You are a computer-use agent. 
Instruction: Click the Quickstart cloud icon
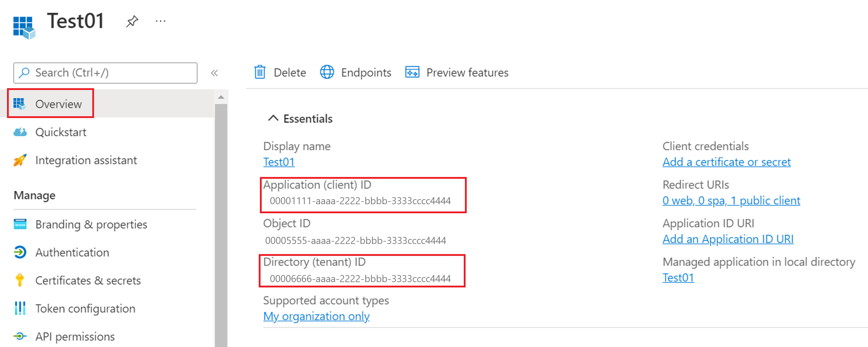[20, 132]
